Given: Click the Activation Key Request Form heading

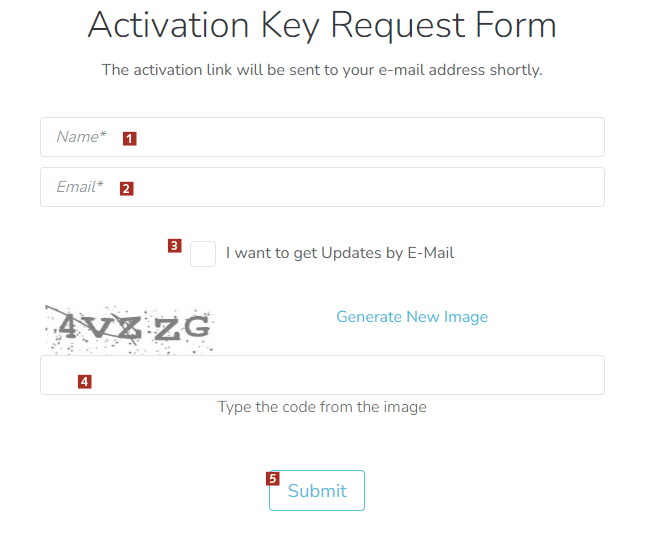Looking at the screenshot, I should 322,25.
